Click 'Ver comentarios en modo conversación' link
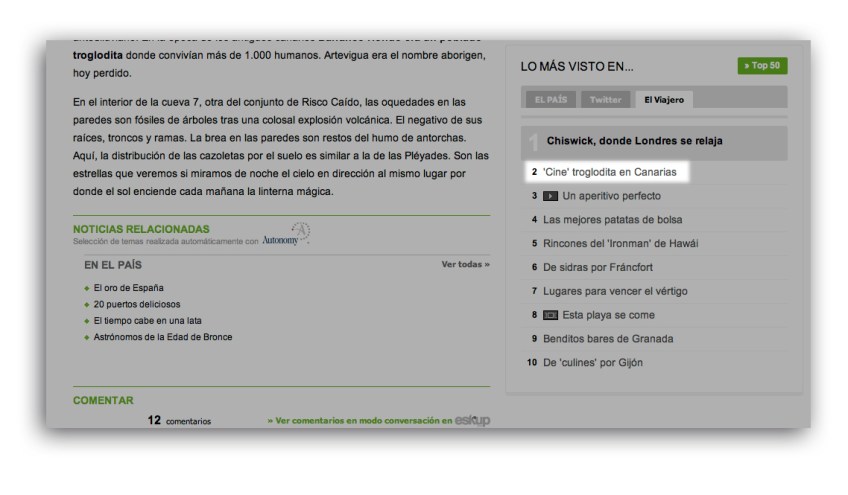Screen dimensions: 848x495 (360, 421)
